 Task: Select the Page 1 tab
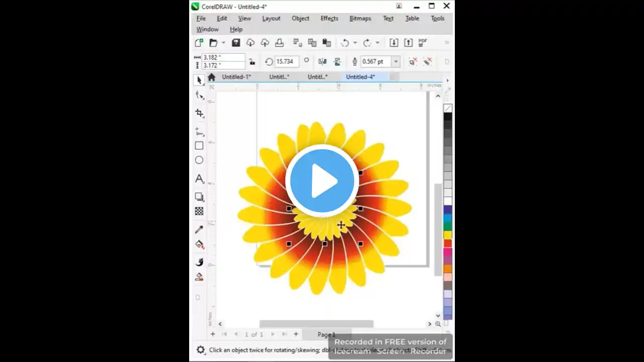tap(327, 335)
